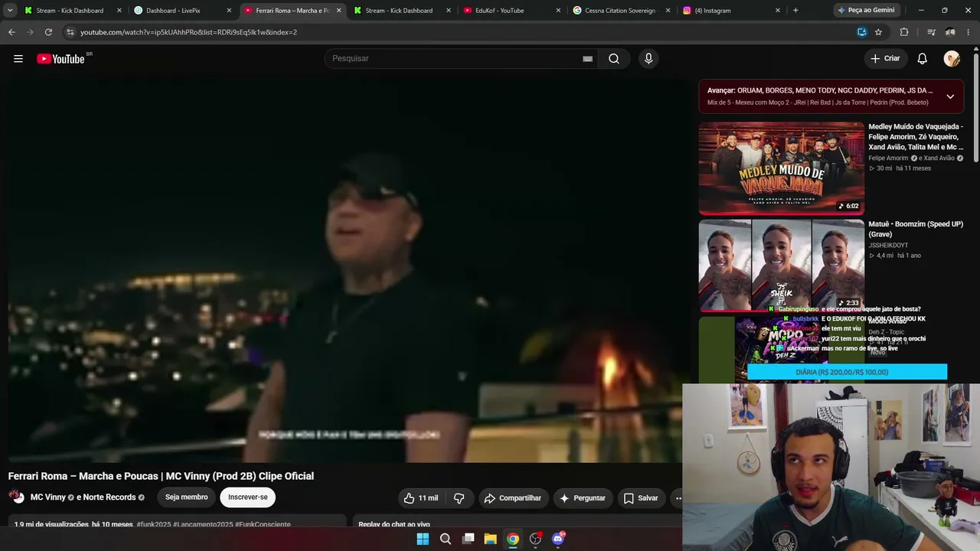Open File Explorer from the taskbar
Viewport: 980px width, 551px height.
(x=491, y=539)
